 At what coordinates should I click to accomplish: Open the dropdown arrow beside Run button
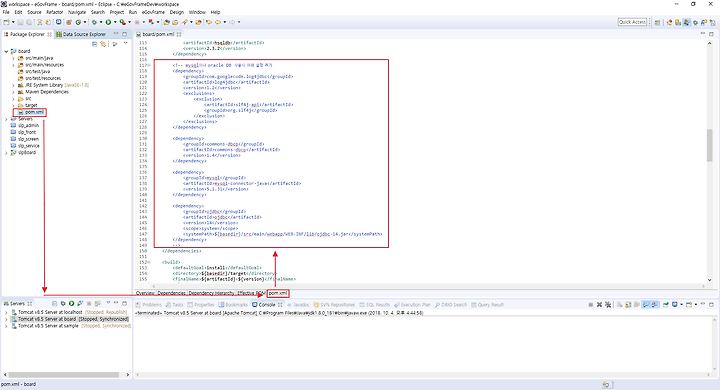(x=115, y=22)
